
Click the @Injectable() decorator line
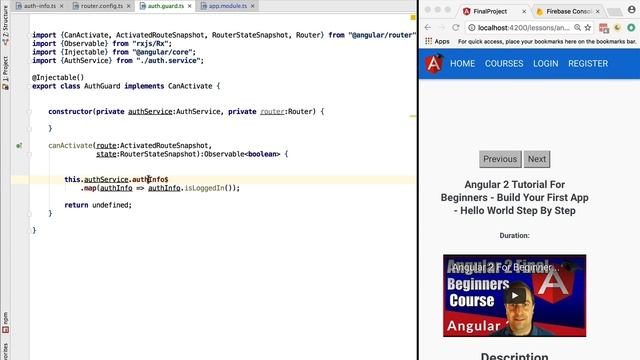tap(58, 78)
